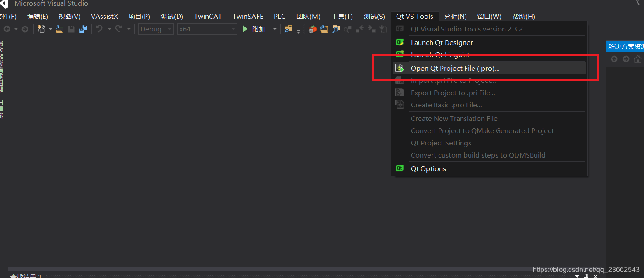Click the 附加... start button label
The width and height of the screenshot is (644, 278).
coord(261,29)
